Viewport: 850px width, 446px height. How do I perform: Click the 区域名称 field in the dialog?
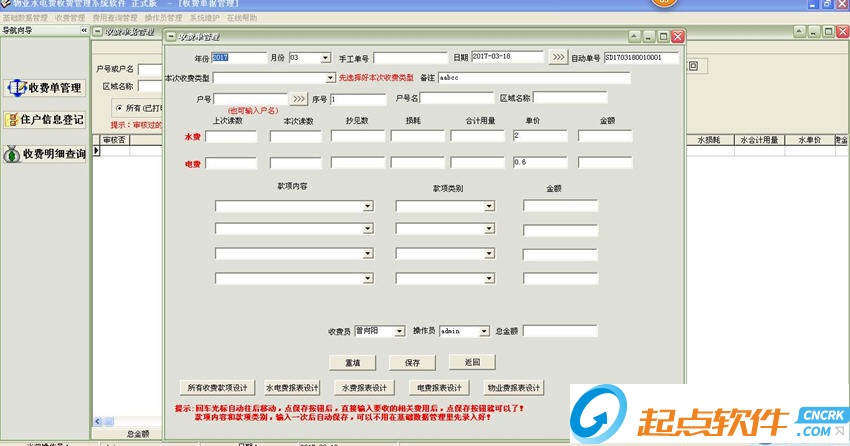point(570,98)
